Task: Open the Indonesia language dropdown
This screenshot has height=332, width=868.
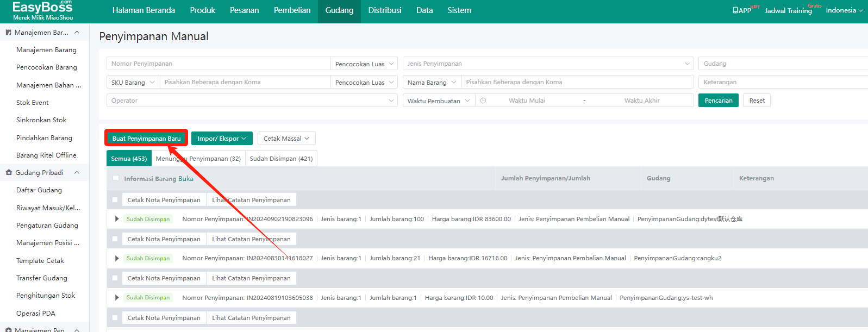Action: (844, 10)
